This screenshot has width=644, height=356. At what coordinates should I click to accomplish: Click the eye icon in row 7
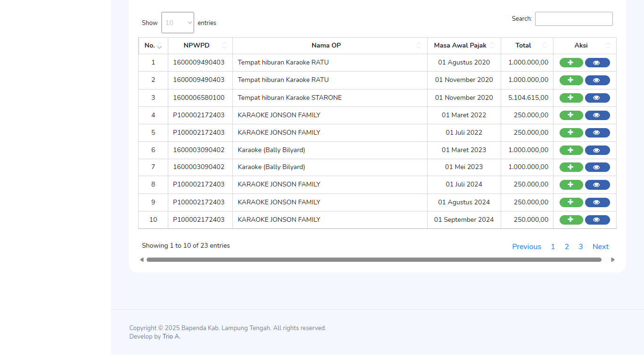(x=597, y=167)
